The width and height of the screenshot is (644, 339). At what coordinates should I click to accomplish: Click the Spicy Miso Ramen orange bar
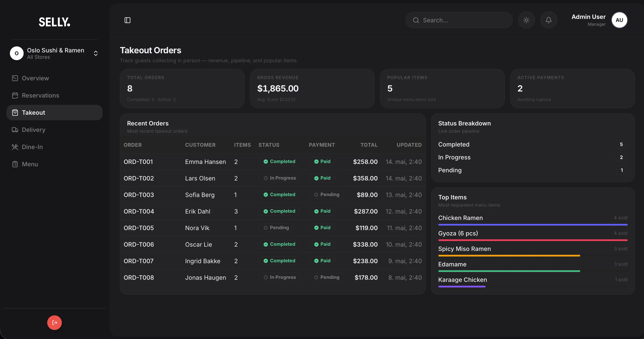pyautogui.click(x=509, y=256)
